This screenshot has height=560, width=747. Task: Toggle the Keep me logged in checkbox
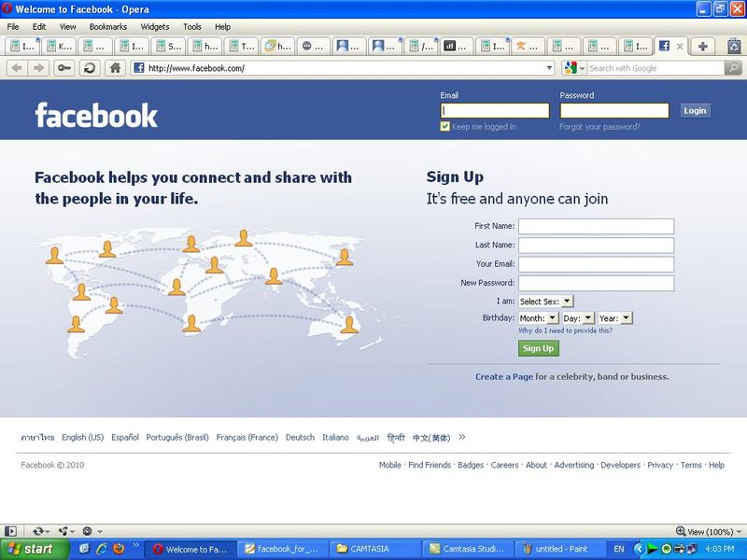point(445,126)
